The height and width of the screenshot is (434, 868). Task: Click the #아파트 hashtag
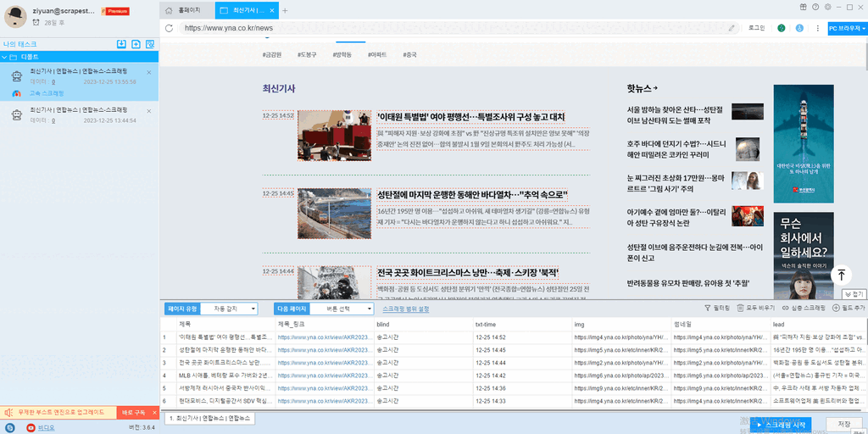(x=377, y=55)
